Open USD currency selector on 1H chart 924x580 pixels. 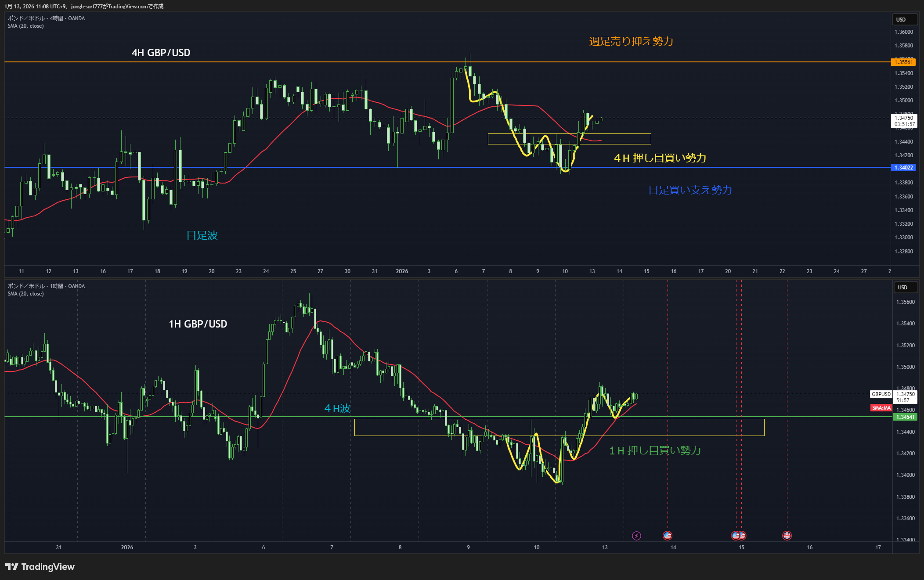coord(905,288)
